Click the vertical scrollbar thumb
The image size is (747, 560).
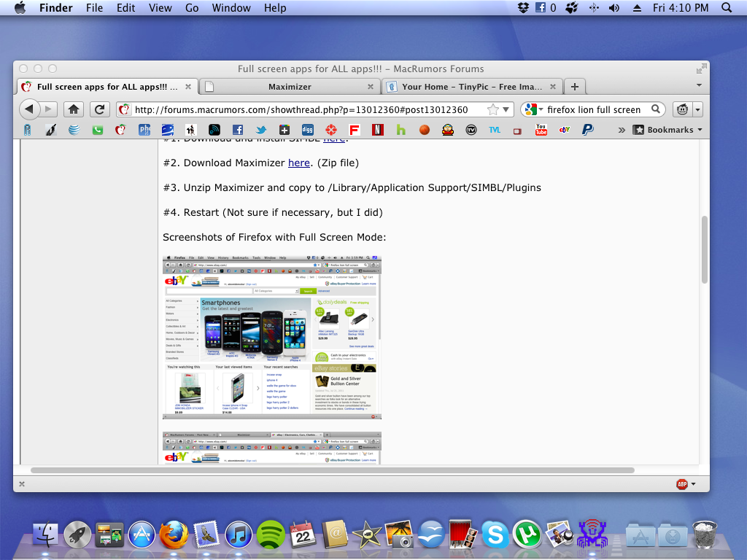[704, 250]
